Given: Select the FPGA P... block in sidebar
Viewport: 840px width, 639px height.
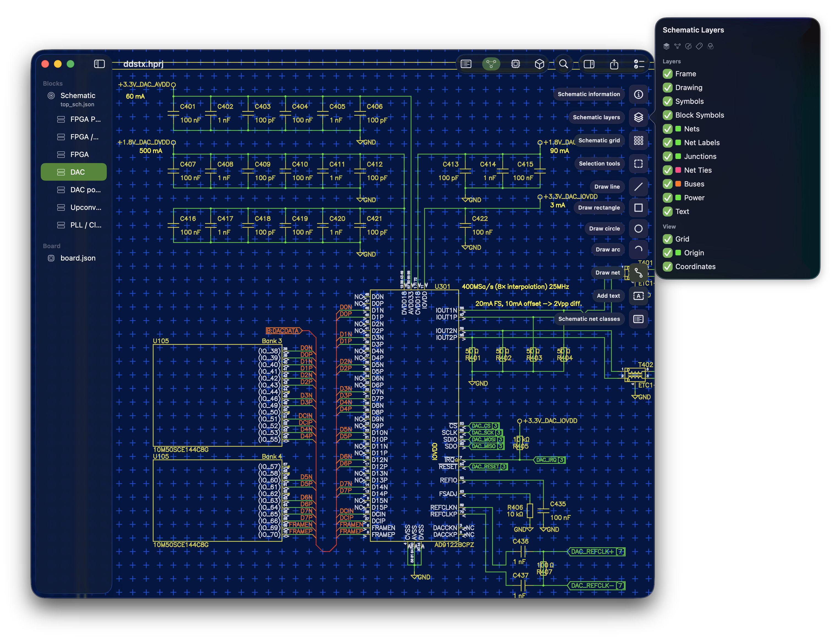Looking at the screenshot, I should point(73,120).
